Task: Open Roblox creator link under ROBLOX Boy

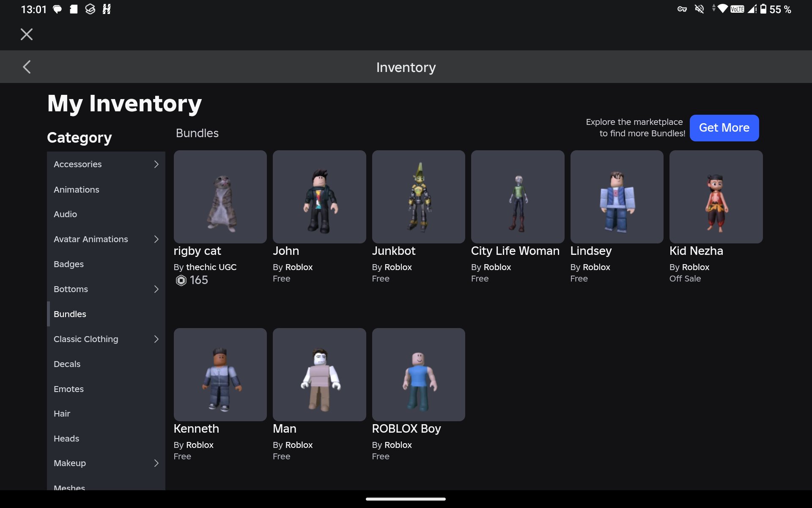Action: coord(398,445)
